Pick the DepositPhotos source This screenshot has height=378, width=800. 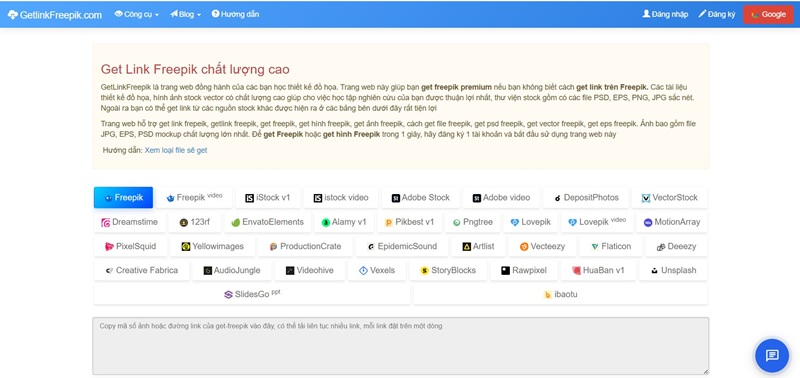coord(586,197)
